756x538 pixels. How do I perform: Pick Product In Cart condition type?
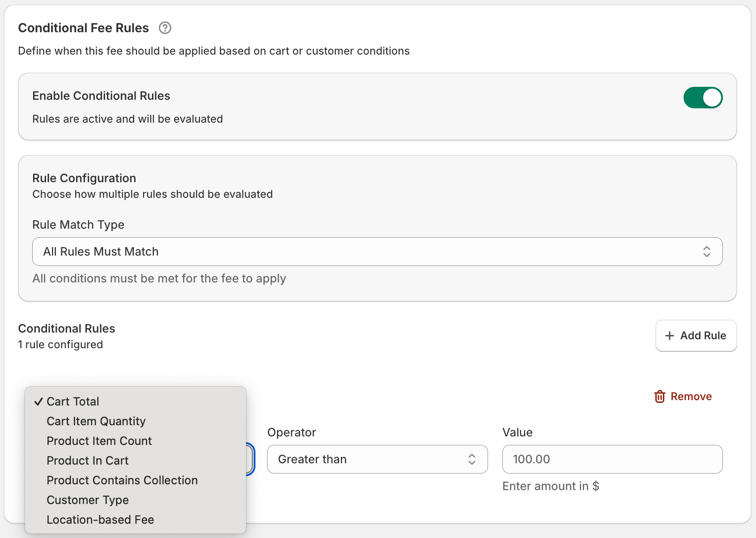[88, 461]
